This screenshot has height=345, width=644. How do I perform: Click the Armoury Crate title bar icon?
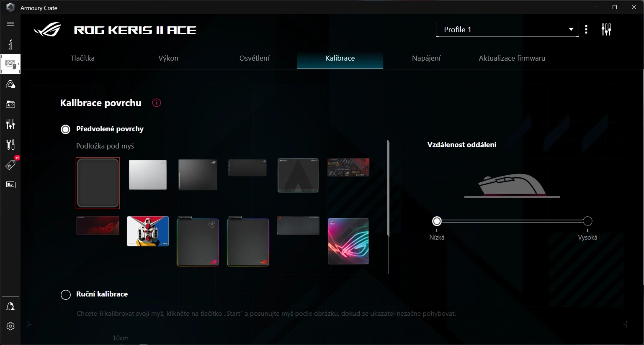click(x=10, y=8)
